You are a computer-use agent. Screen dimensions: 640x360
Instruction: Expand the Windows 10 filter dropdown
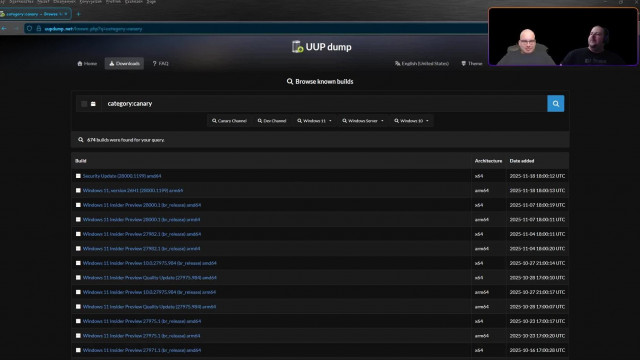click(x=411, y=121)
